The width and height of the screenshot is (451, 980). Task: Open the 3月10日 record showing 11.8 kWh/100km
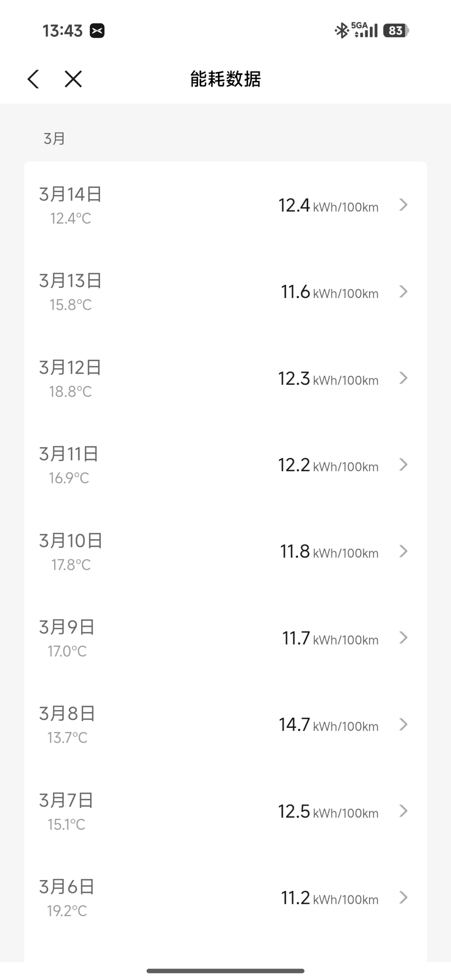point(329,551)
